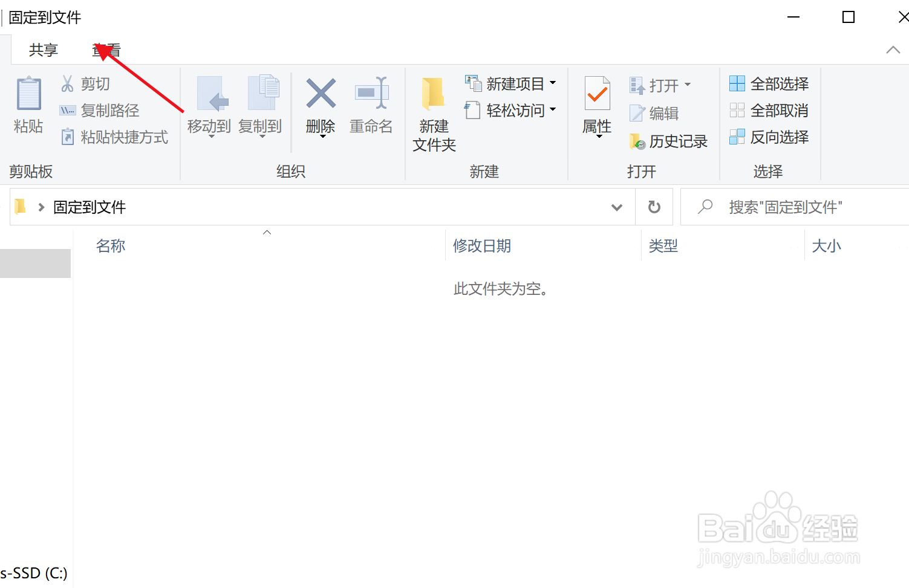Switch to the Share (共享) tab
The width and height of the screenshot is (909, 588).
[44, 50]
